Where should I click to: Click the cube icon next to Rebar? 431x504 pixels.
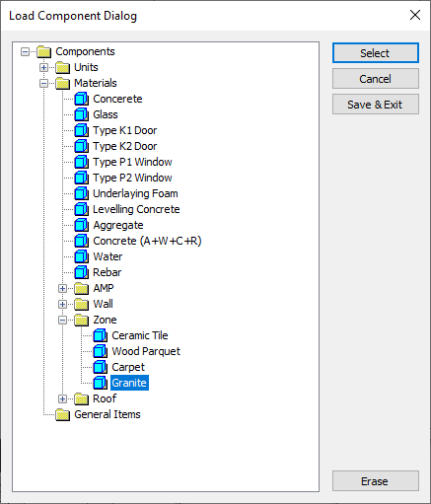point(81,272)
